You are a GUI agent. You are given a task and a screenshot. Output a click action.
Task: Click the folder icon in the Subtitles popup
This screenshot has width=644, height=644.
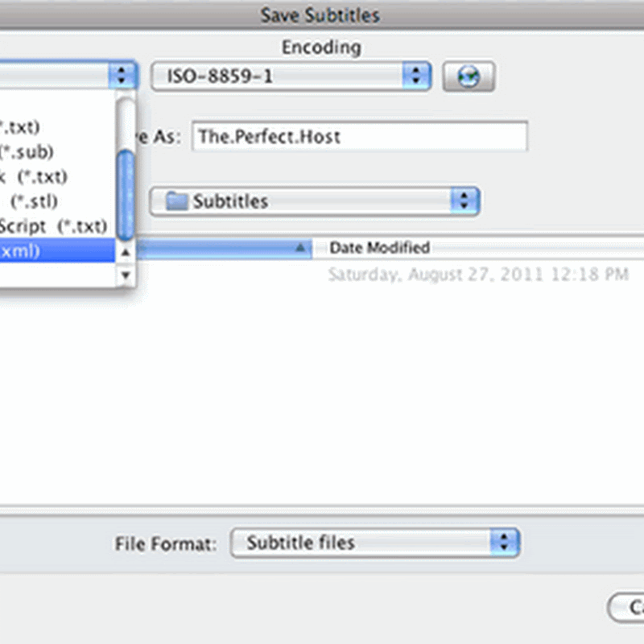click(177, 201)
